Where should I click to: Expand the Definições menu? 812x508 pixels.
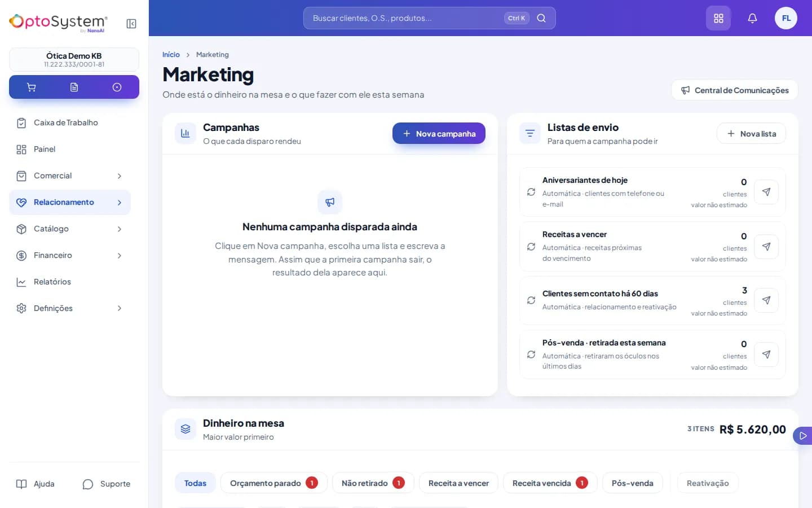point(70,308)
